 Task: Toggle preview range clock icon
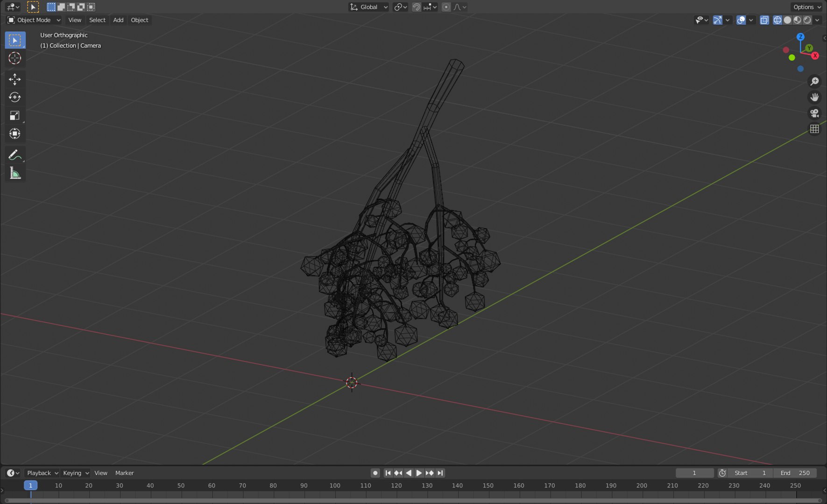coord(722,473)
